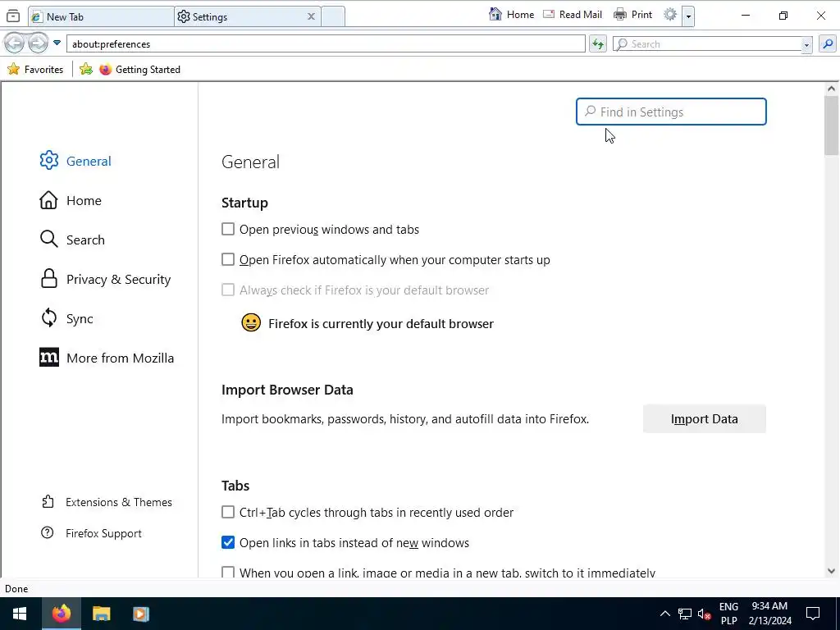Close the Settings tab

pos(311,16)
